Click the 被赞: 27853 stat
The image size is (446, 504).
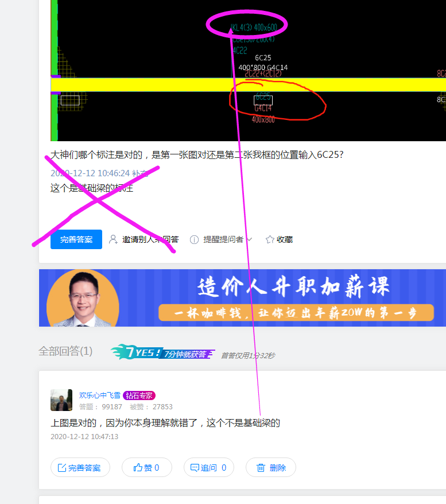tap(151, 406)
